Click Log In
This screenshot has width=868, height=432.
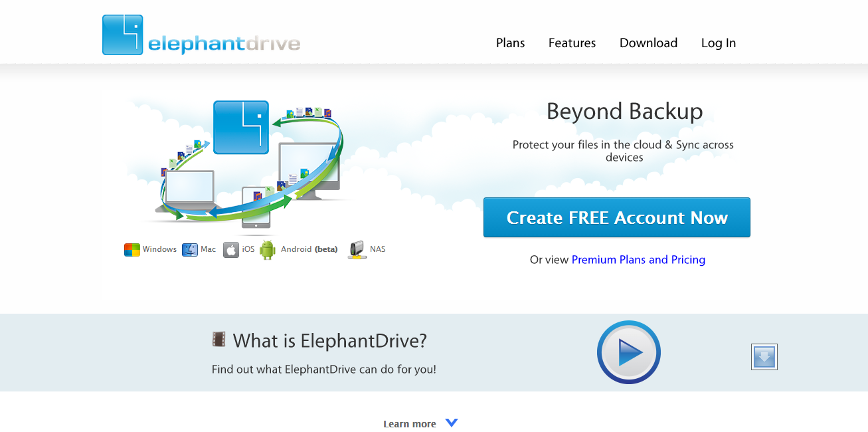coord(719,43)
